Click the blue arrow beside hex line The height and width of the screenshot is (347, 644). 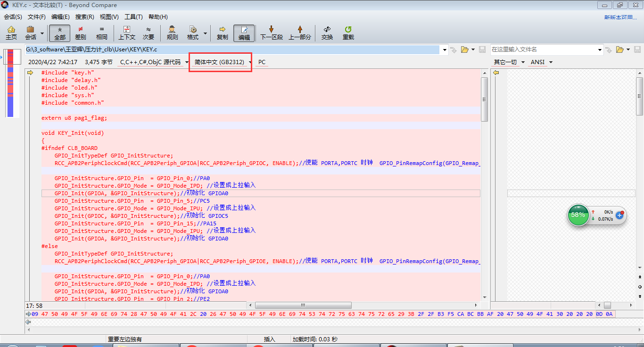(28, 314)
